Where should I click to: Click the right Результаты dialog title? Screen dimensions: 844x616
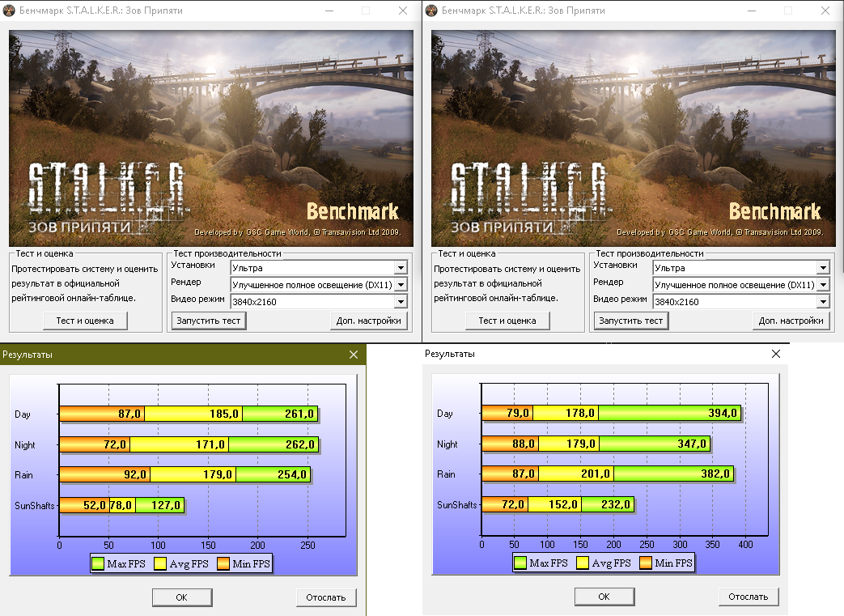coord(450,354)
